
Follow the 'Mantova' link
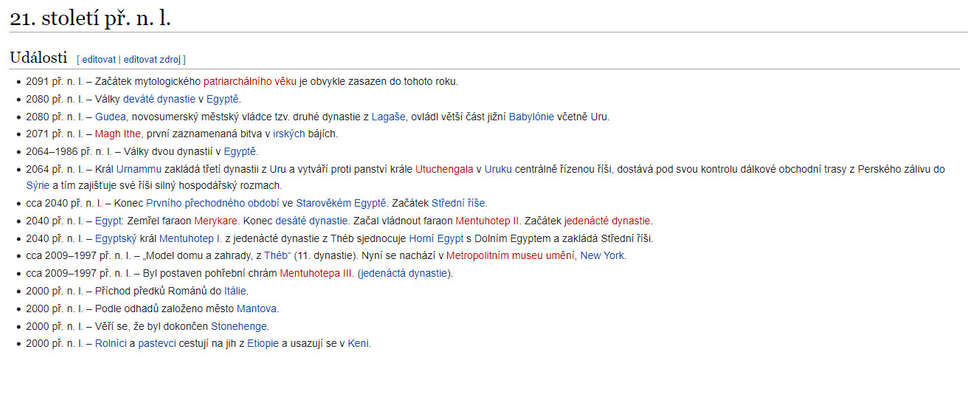(x=257, y=308)
